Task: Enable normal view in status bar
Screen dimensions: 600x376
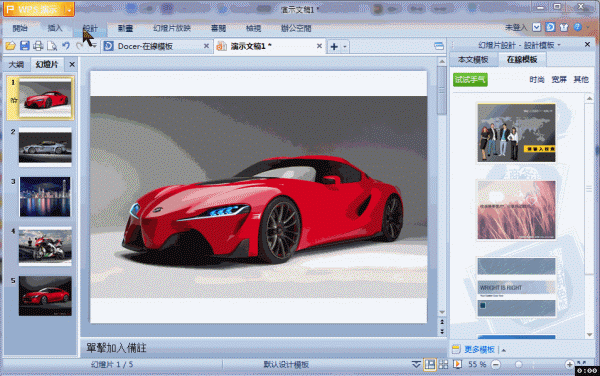Action: coord(430,364)
